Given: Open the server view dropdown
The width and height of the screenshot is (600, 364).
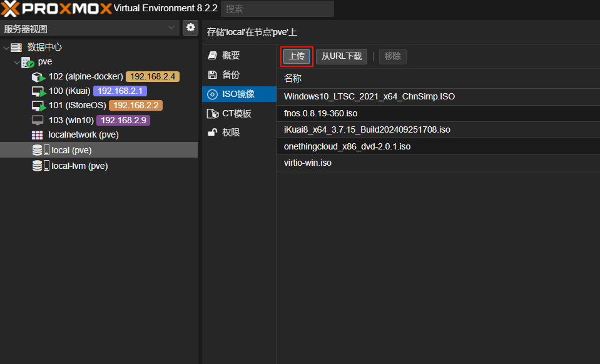Looking at the screenshot, I should [172, 28].
